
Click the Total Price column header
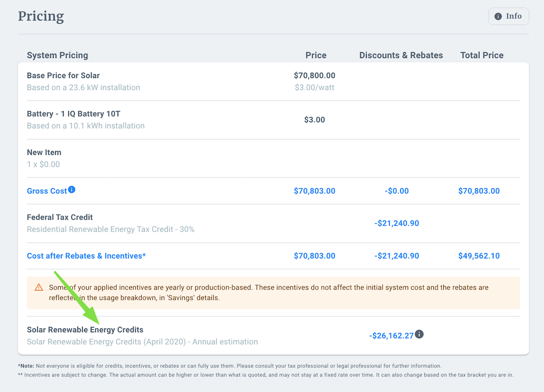(482, 55)
